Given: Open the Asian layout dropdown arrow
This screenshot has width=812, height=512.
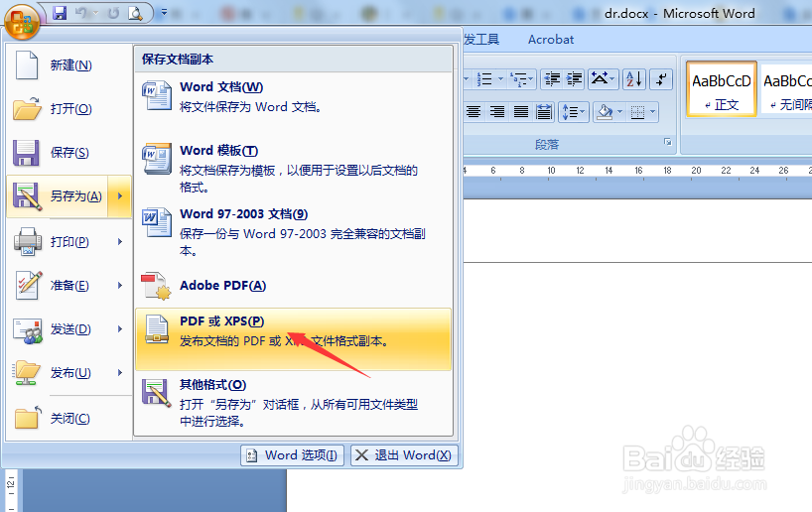Looking at the screenshot, I should coord(612,79).
